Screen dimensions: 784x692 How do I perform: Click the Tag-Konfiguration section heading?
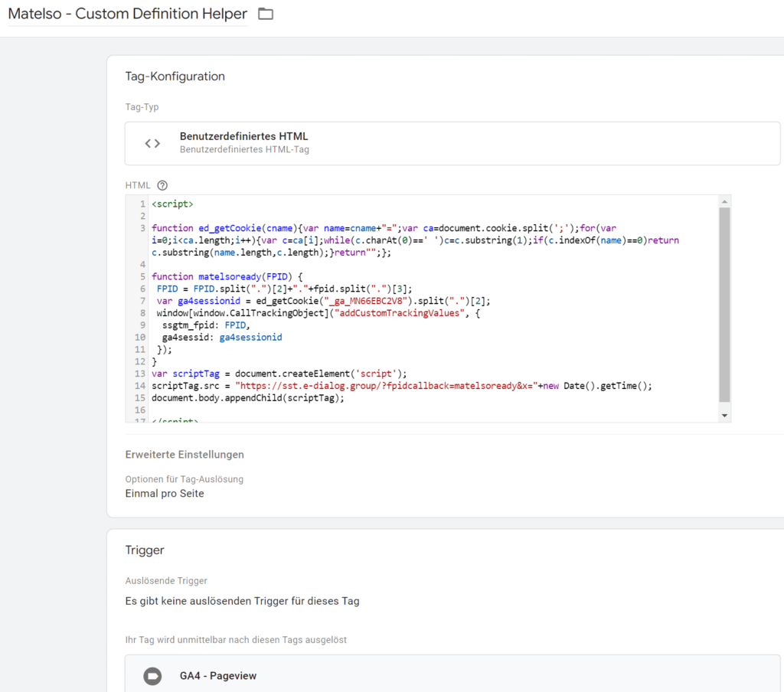(x=175, y=77)
